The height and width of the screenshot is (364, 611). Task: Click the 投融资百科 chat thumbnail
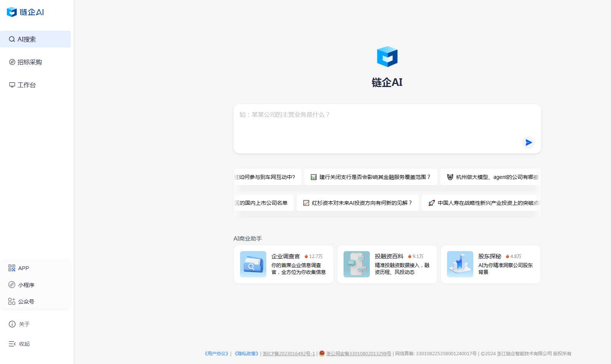(356, 264)
